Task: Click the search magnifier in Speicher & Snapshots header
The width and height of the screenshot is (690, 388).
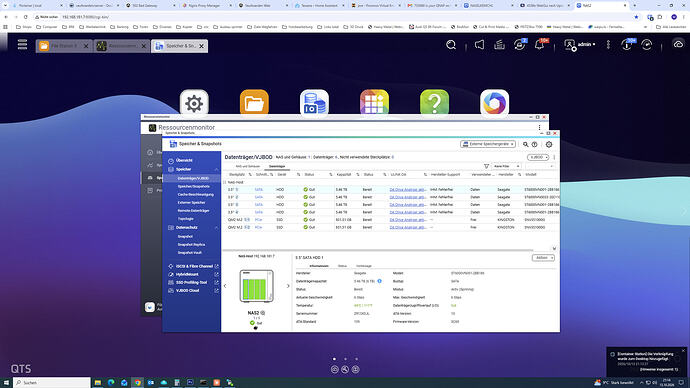Action: (525, 144)
